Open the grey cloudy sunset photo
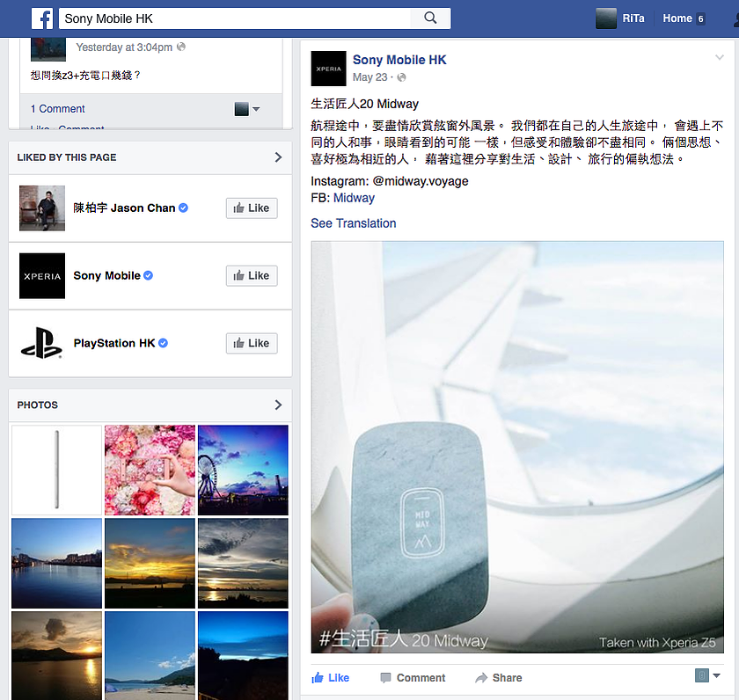 [x=243, y=564]
